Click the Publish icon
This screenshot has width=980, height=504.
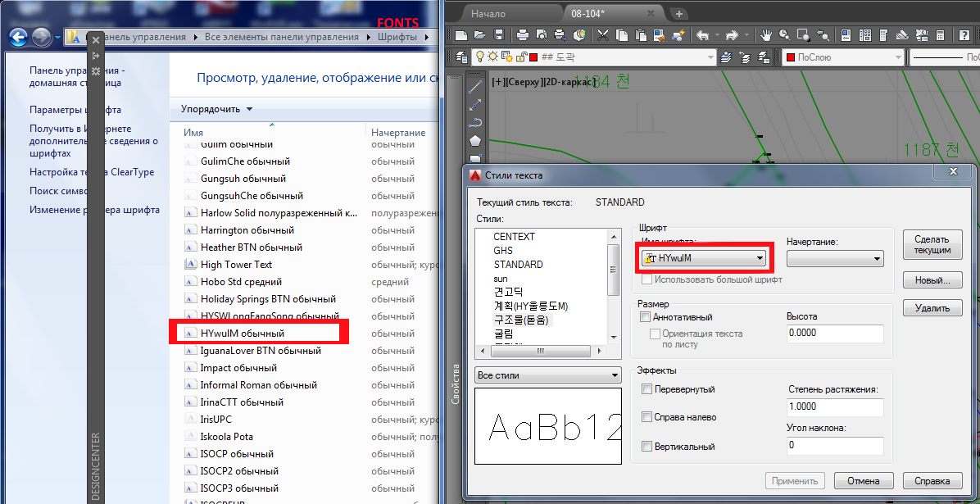pyautogui.click(x=560, y=35)
